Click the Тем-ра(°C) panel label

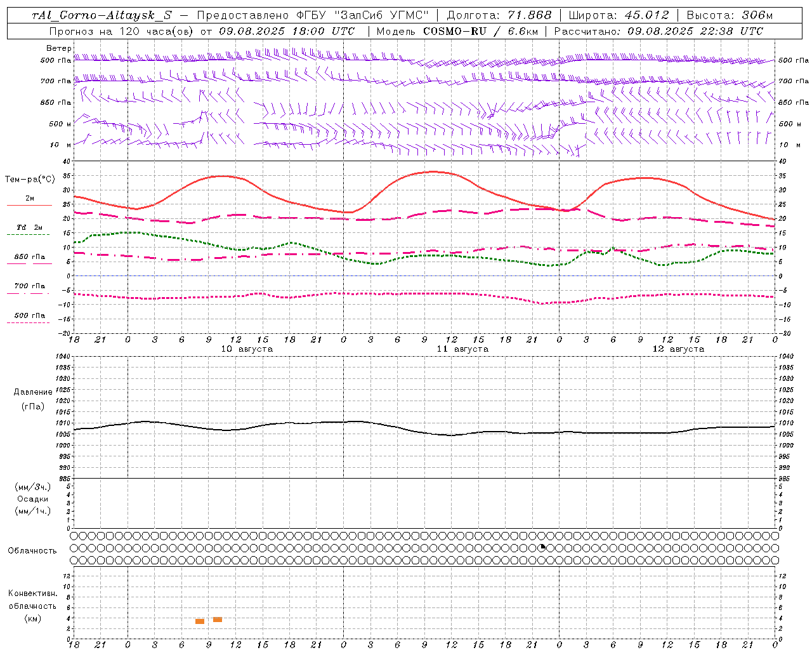[30, 180]
